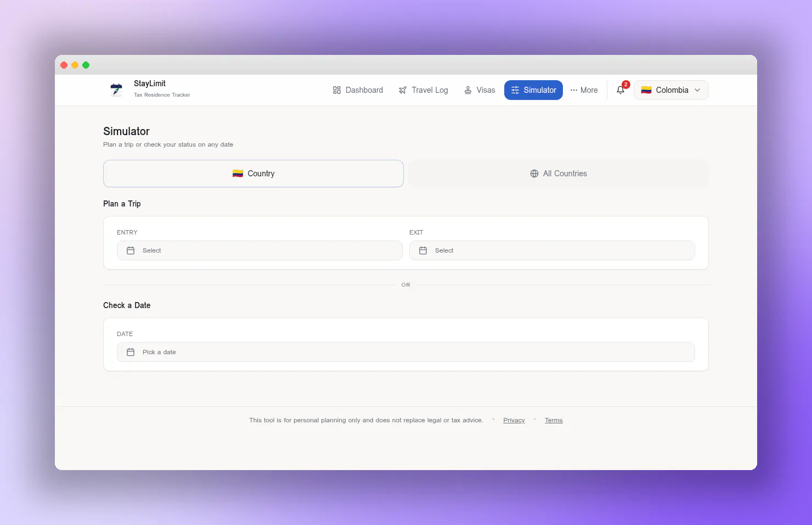The width and height of the screenshot is (812, 525).
Task: Expand the Colombia dropdown chevron
Action: click(697, 90)
